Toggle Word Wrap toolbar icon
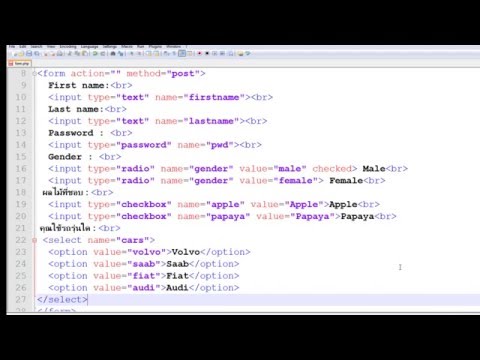 coord(166,53)
